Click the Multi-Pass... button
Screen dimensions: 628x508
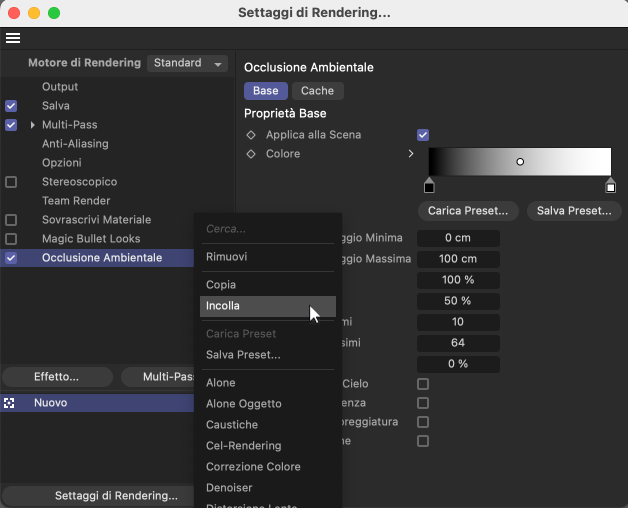pos(158,377)
